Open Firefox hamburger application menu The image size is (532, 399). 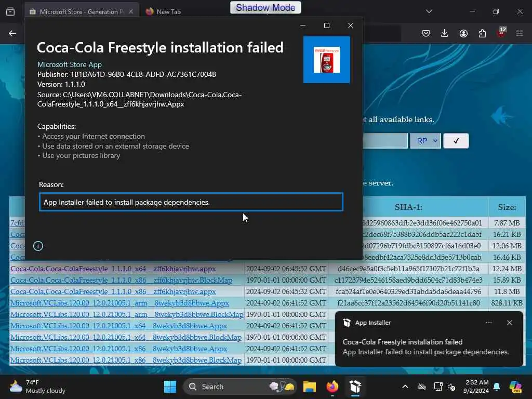(x=520, y=33)
